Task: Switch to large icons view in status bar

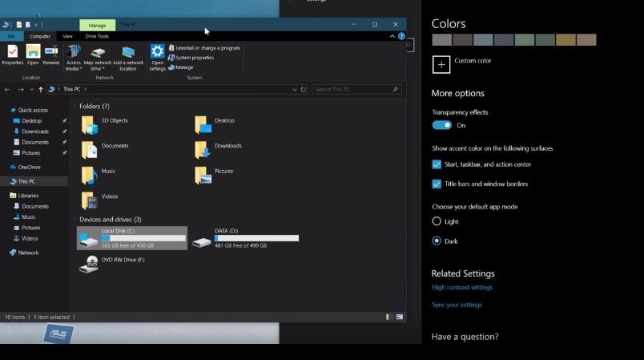Action: 400,317
